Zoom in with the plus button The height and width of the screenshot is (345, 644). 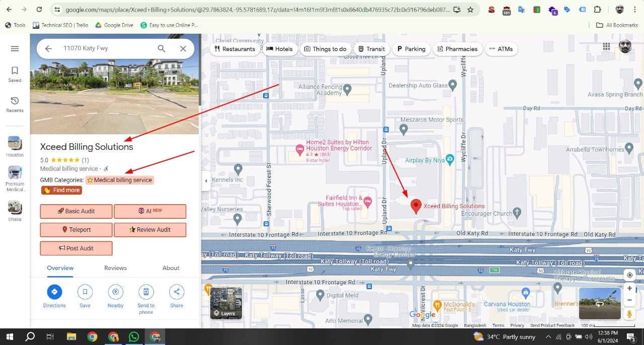coord(629,289)
